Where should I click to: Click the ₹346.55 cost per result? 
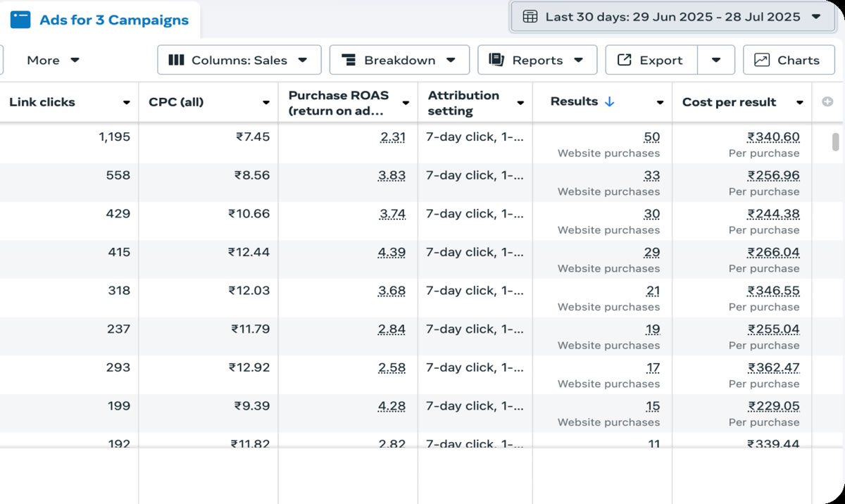point(773,291)
